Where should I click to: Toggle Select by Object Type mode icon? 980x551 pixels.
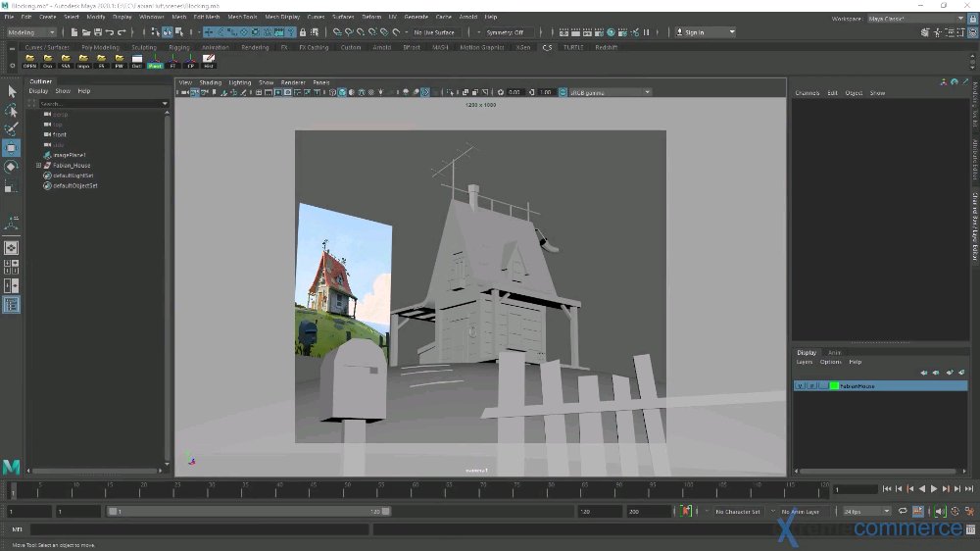[x=168, y=32]
